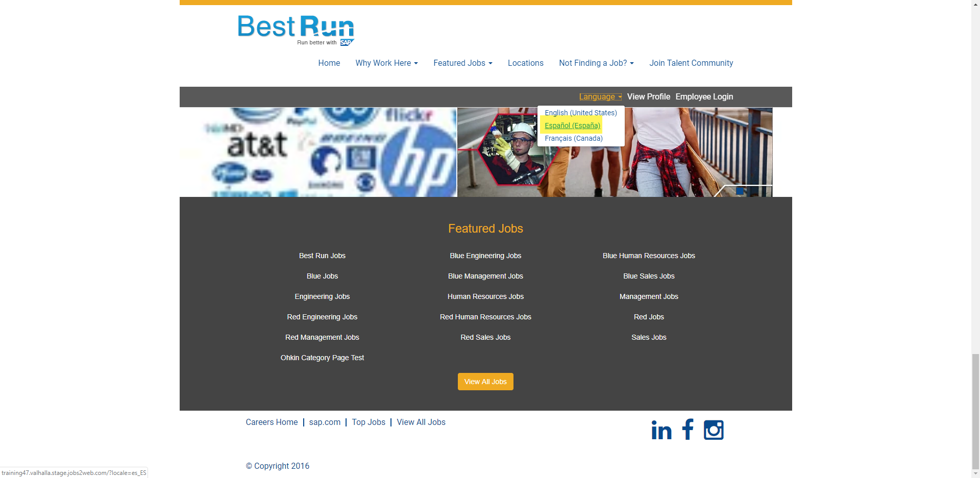Viewport: 980px width, 478px height.
Task: Click the View All Jobs button
Action: click(x=485, y=382)
